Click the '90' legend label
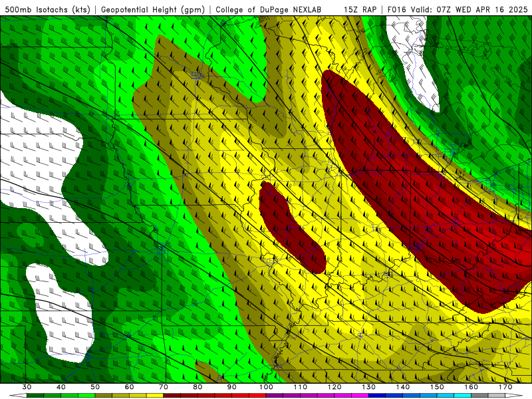The width and height of the screenshot is (532, 399). pyautogui.click(x=231, y=387)
